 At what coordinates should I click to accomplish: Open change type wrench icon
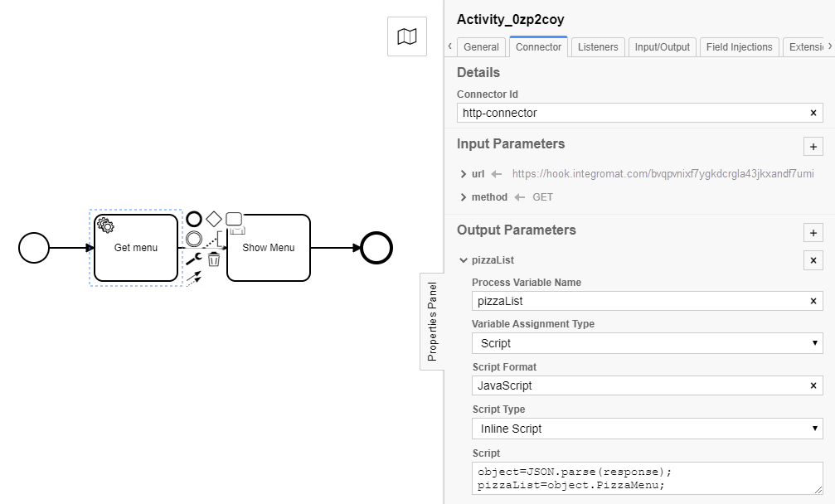click(194, 259)
